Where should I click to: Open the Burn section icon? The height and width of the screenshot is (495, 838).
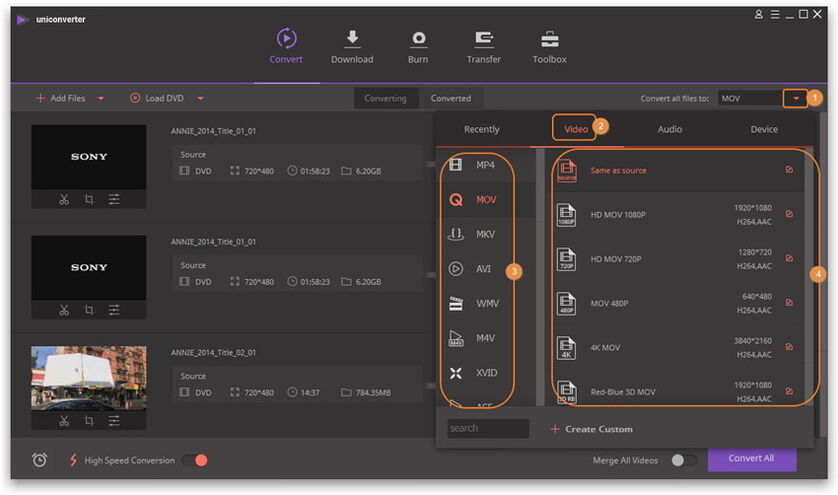click(x=418, y=40)
